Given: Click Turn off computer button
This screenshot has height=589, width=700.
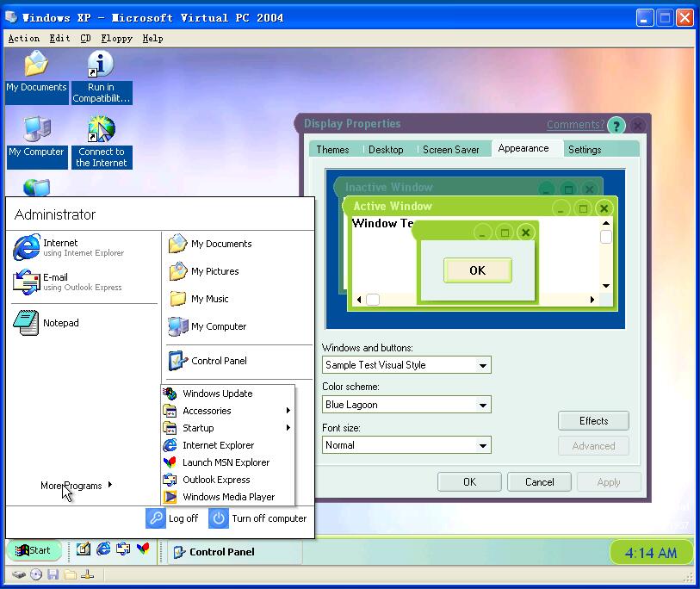Looking at the screenshot, I should tap(258, 518).
